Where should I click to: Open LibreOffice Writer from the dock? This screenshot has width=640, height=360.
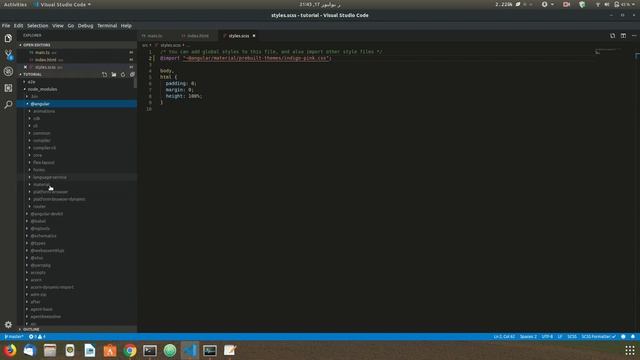tap(90, 351)
